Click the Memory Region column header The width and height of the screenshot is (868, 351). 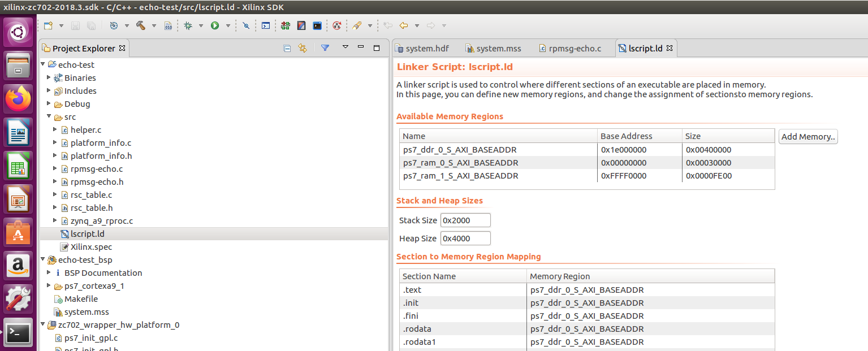[651, 276]
